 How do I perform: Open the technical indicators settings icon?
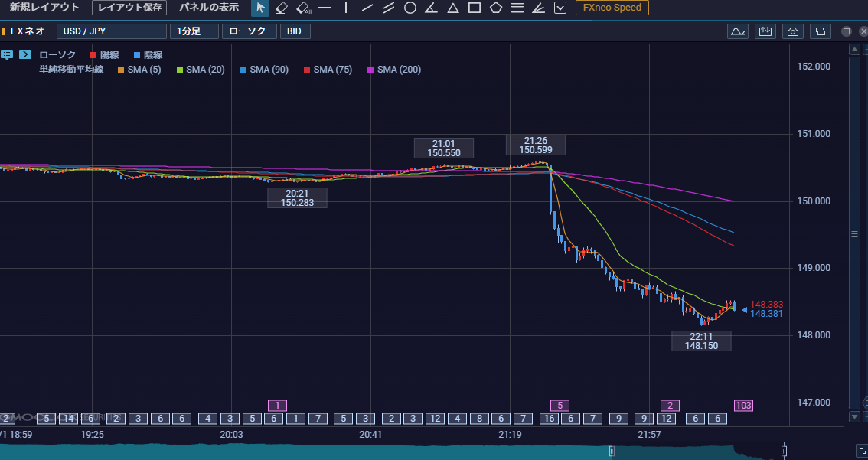coord(737,31)
